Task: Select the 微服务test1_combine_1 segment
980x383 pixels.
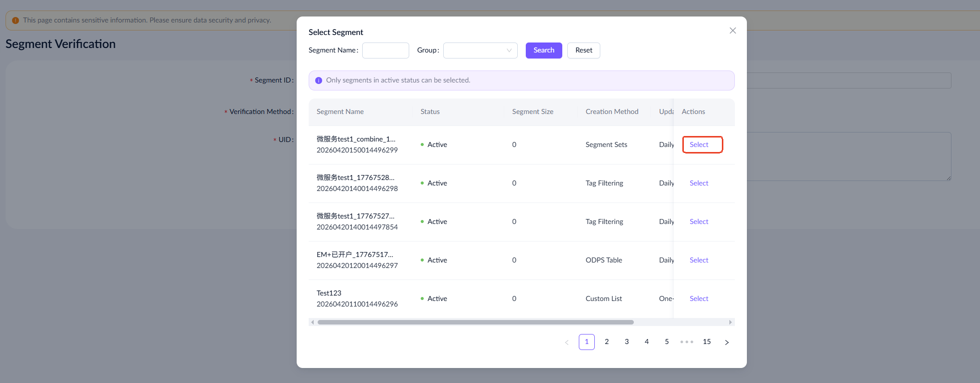Action: click(x=699, y=145)
